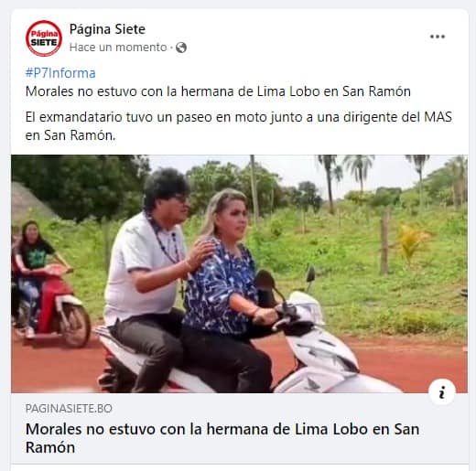The image size is (476, 471).
Task: Click the post text headline about Lima Lobo
Action: point(218,91)
